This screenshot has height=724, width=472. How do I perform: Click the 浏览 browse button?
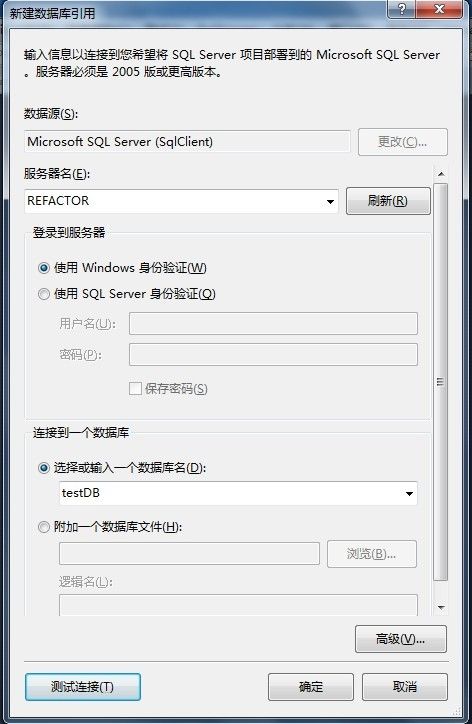[372, 554]
